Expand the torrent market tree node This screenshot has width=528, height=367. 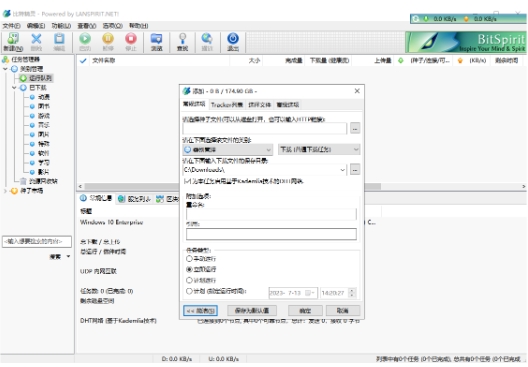(x=5, y=191)
